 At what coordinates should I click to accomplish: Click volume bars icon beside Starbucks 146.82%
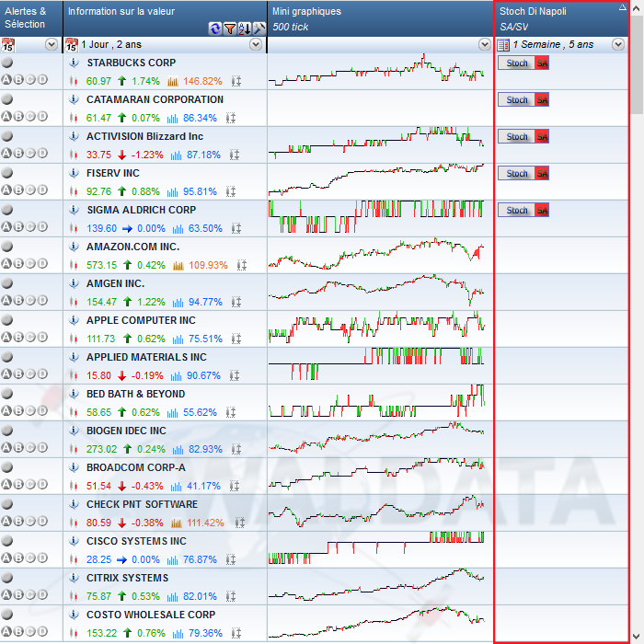click(x=173, y=81)
